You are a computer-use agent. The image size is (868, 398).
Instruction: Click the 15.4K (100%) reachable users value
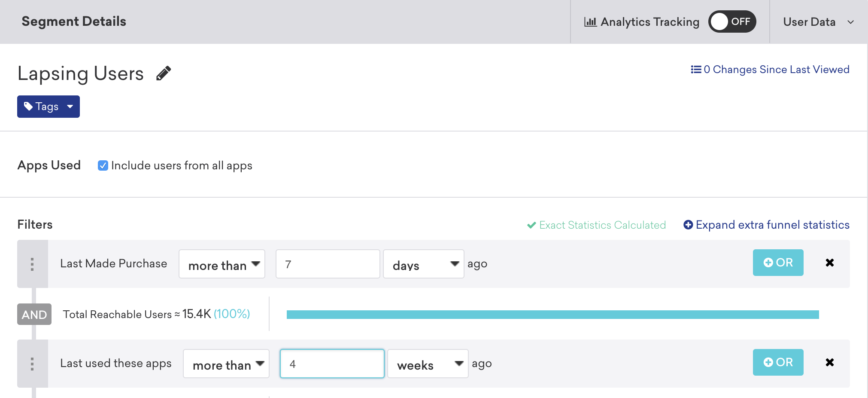tap(216, 314)
